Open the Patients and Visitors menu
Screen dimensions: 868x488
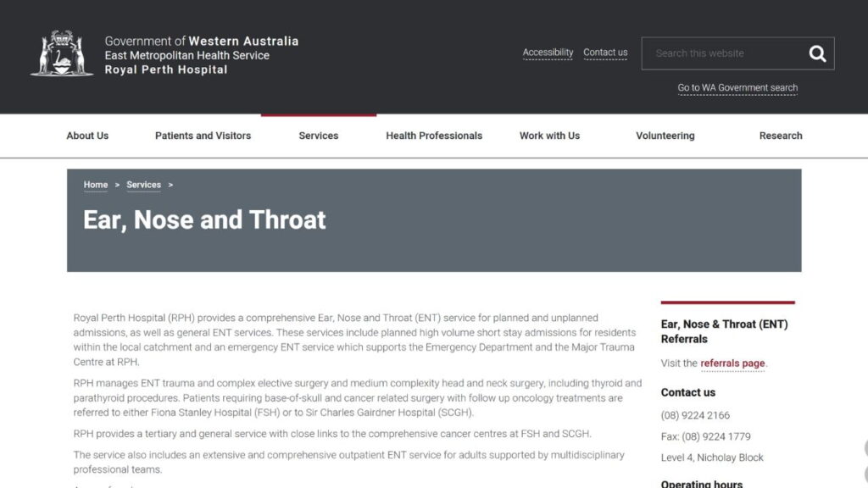(203, 136)
